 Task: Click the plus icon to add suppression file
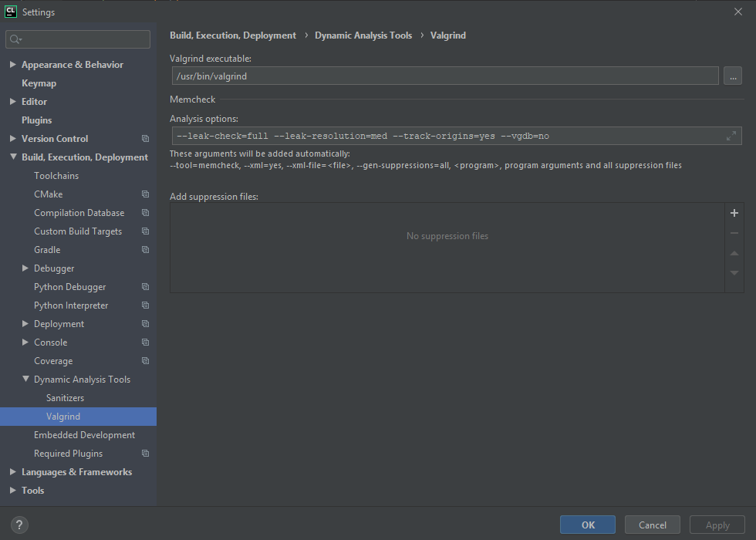pyautogui.click(x=734, y=213)
